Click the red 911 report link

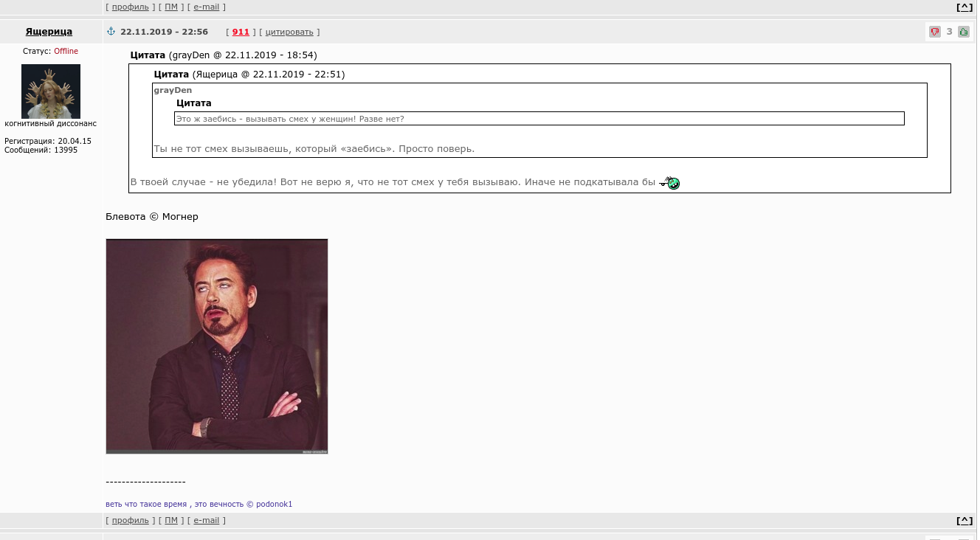click(x=241, y=32)
